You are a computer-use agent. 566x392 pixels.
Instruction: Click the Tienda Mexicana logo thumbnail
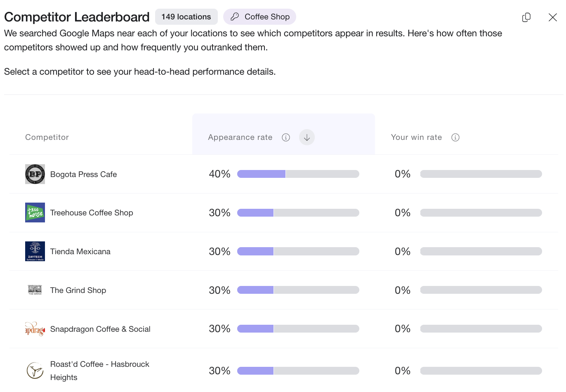35,251
